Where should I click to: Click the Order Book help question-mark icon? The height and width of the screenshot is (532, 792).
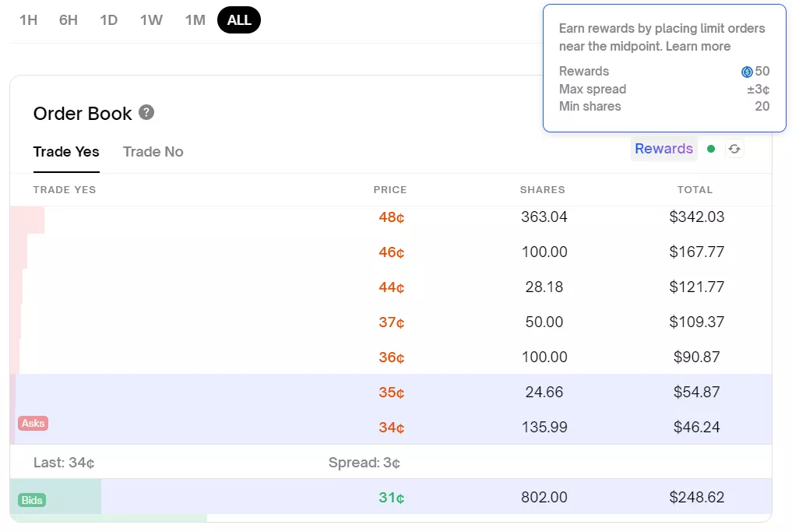tap(146, 113)
